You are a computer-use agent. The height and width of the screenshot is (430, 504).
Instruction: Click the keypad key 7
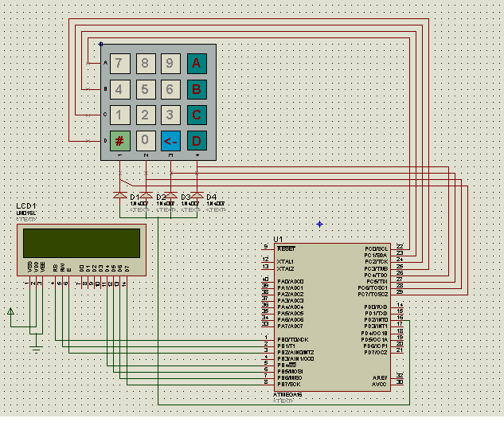(120, 64)
